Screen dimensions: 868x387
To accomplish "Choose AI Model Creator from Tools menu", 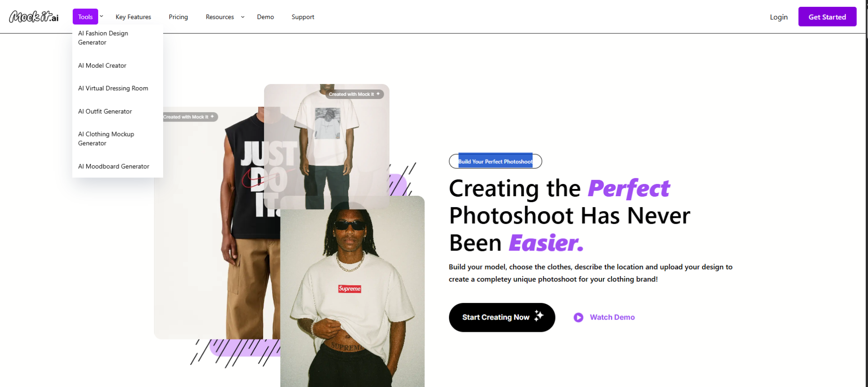I will (102, 66).
